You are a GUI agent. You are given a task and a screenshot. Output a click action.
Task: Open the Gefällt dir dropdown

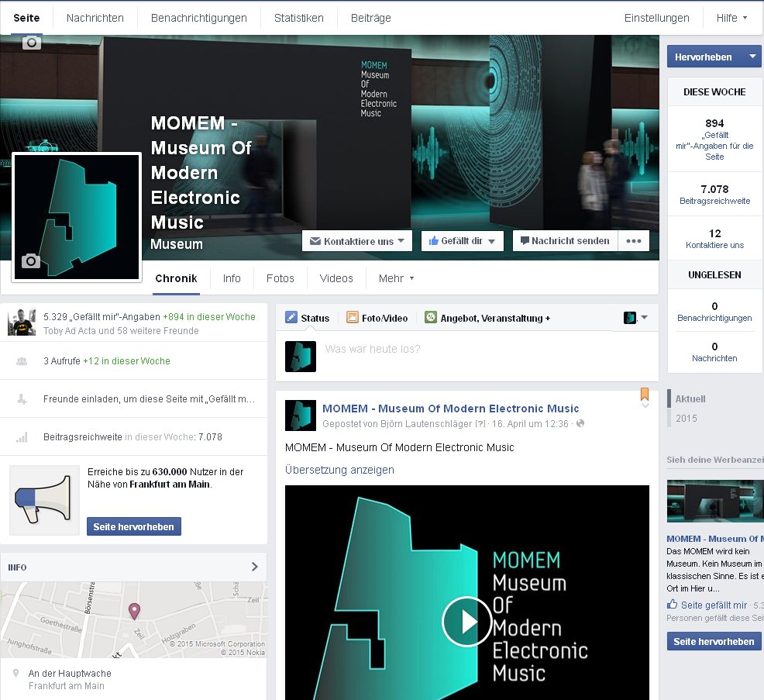point(462,241)
